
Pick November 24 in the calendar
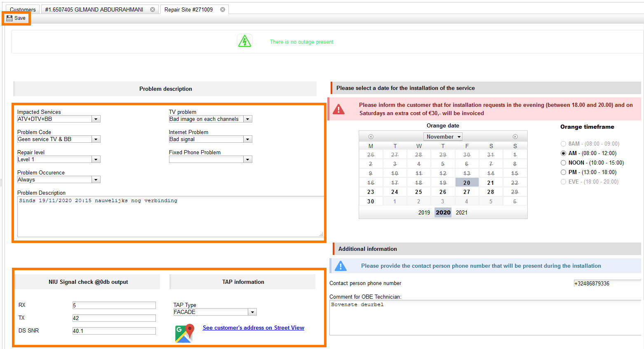(395, 192)
